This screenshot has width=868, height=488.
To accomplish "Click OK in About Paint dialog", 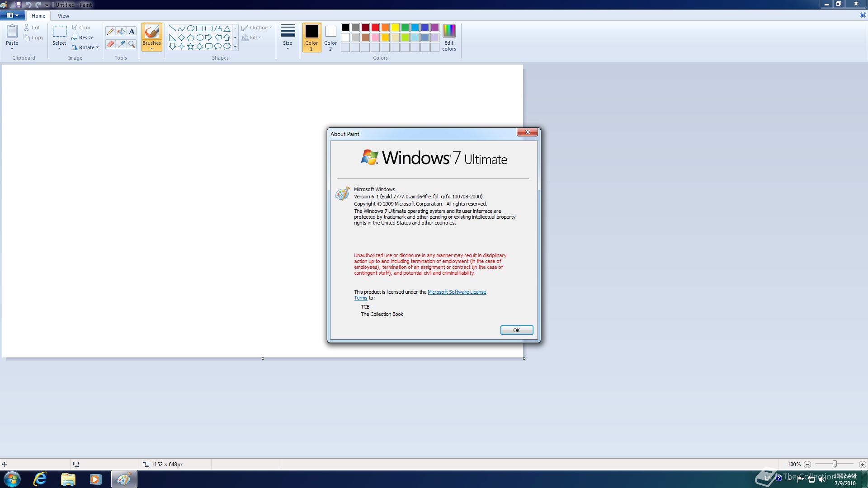I will [x=517, y=330].
